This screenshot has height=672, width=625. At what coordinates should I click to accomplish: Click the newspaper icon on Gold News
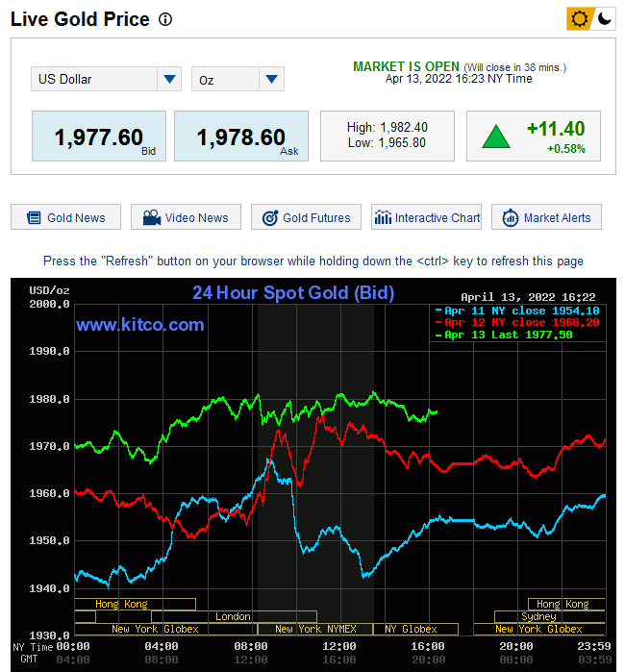click(x=34, y=217)
